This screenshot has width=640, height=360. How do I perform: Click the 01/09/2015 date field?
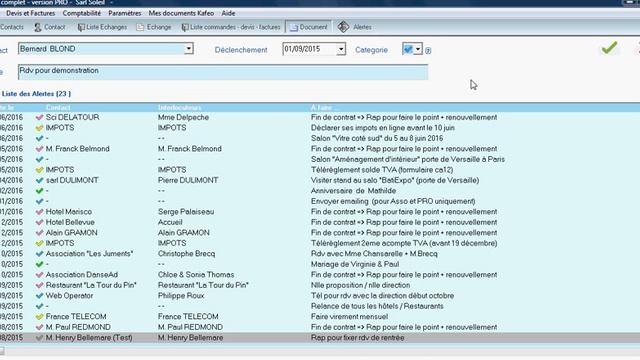click(309, 49)
